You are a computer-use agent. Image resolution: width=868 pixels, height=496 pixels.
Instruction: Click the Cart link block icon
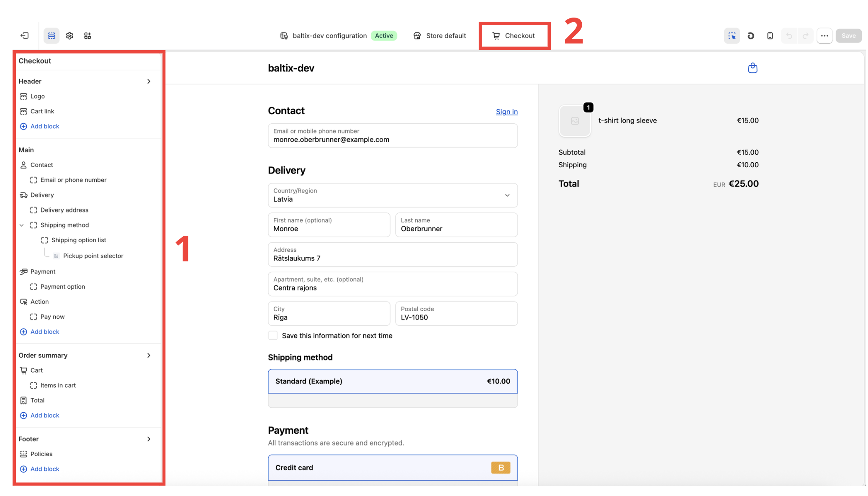coord(23,111)
